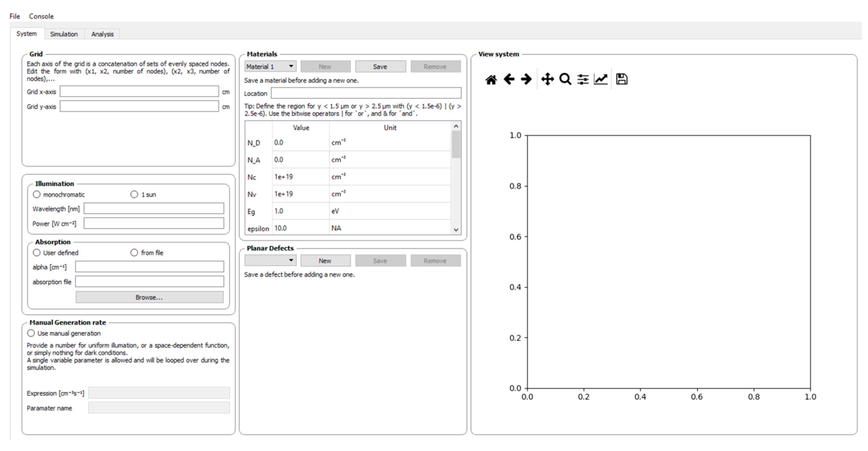Select the monochromatic illumination radio button
Image resolution: width=868 pixels, height=451 pixels.
(x=37, y=194)
